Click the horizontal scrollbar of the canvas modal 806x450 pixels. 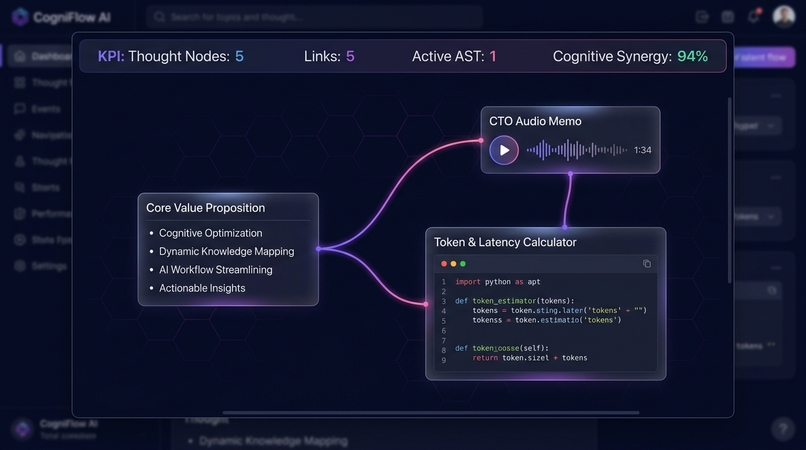tap(431, 412)
